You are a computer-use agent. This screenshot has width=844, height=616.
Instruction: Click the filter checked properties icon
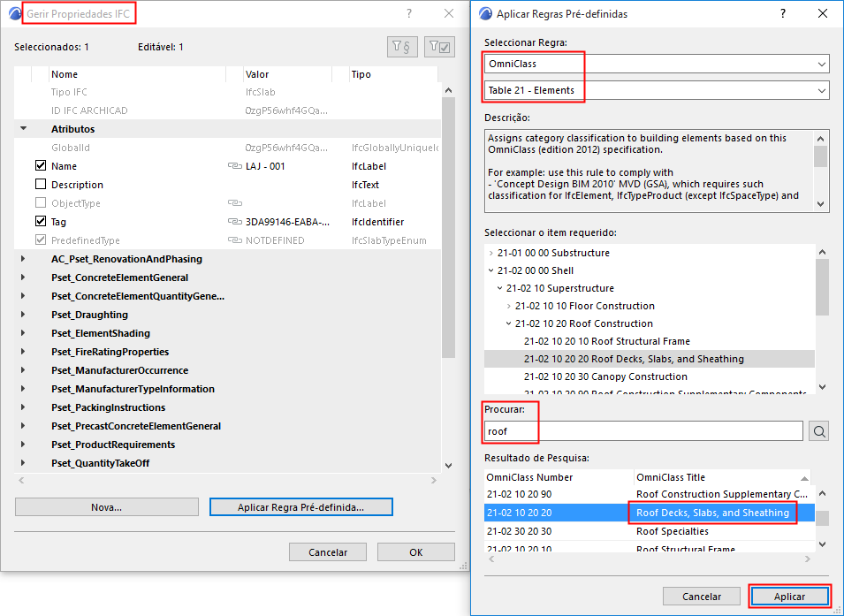point(439,47)
